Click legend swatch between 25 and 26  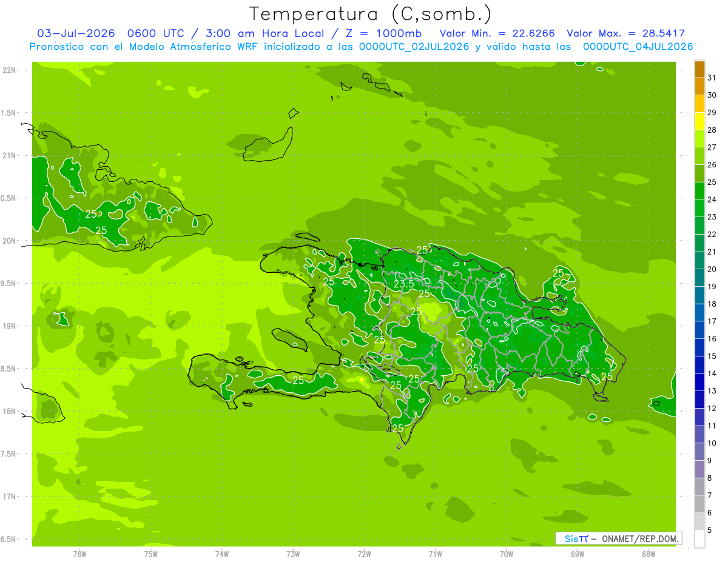(x=699, y=173)
